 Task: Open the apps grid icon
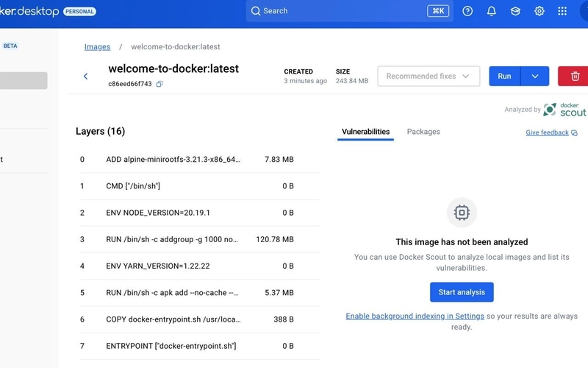click(562, 11)
